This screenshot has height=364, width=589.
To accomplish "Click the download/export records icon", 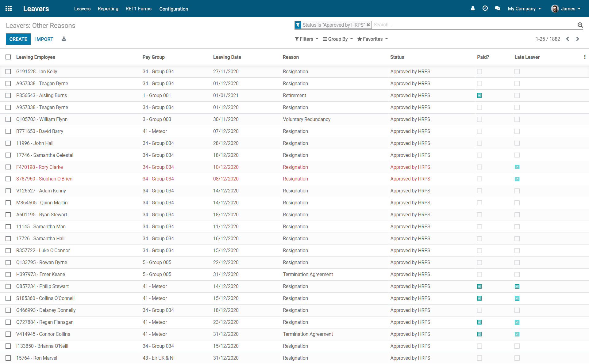I will click(x=64, y=39).
